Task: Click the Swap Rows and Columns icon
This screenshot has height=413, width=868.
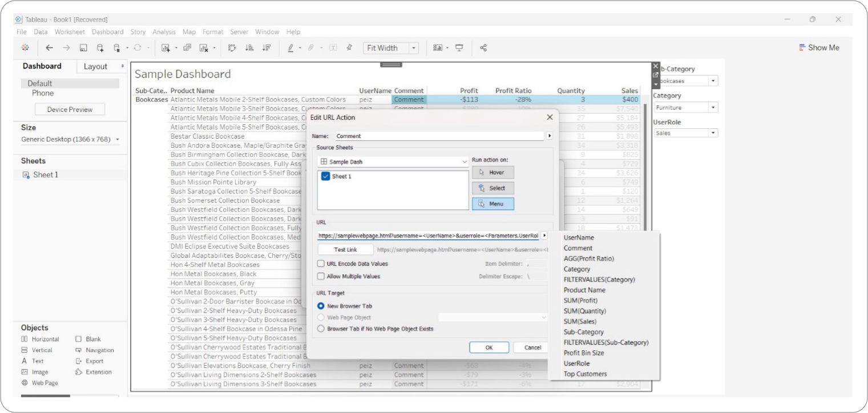Action: tap(232, 48)
